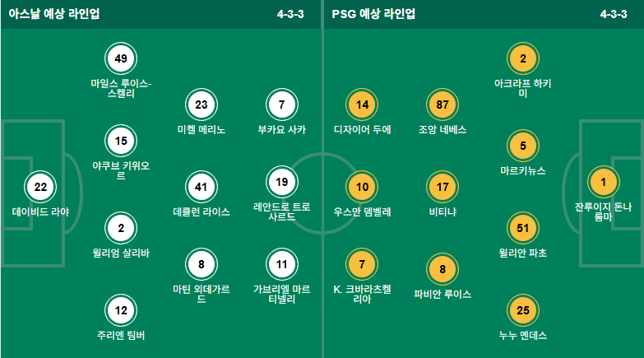Click Arsenal player badge number 49

coord(121,58)
